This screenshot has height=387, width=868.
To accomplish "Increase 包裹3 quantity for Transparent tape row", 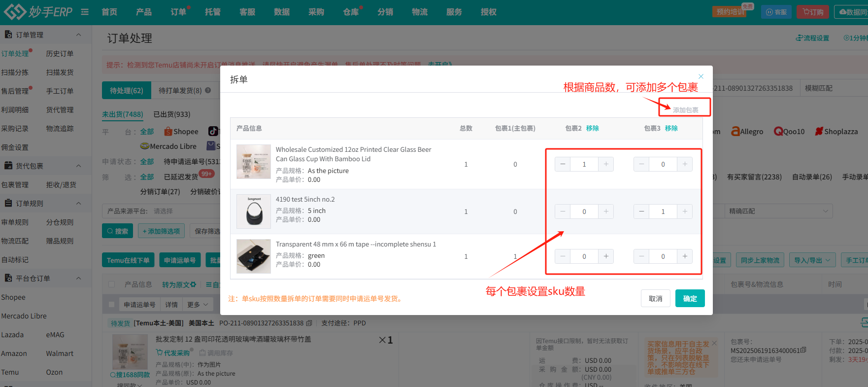I will point(685,256).
